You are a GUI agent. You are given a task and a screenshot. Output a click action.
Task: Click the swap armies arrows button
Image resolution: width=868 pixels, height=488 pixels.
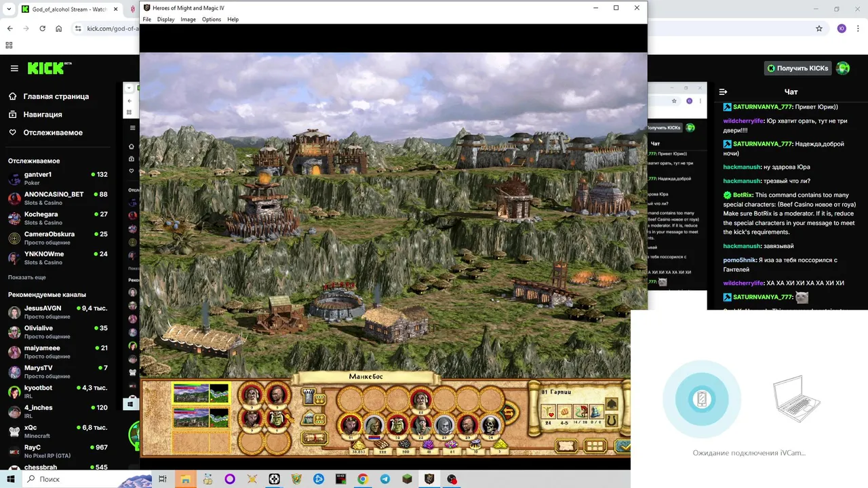click(x=509, y=413)
